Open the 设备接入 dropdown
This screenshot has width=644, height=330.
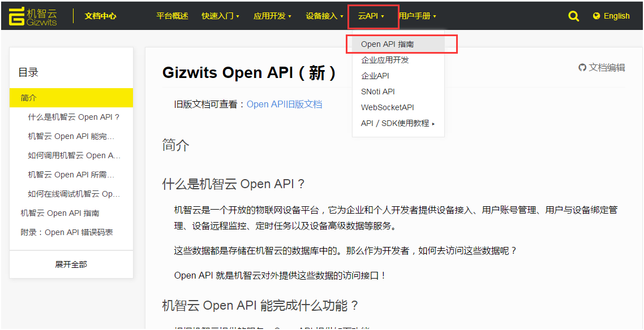(x=324, y=16)
